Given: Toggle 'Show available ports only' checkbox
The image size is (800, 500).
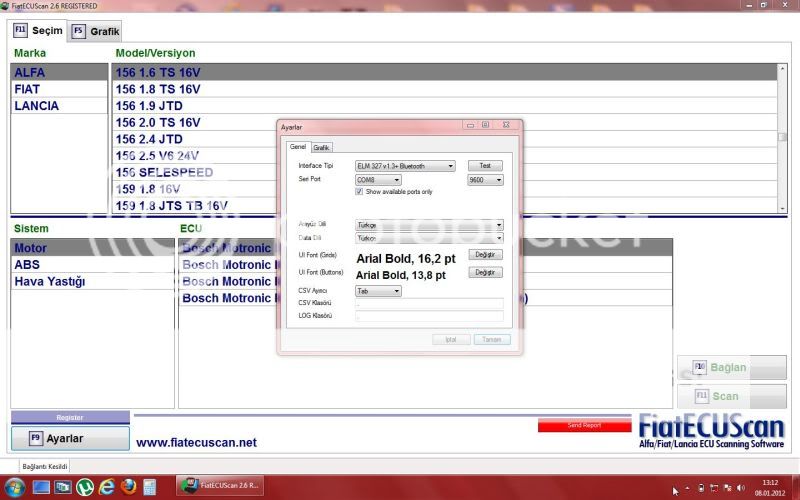Looking at the screenshot, I should [x=359, y=192].
